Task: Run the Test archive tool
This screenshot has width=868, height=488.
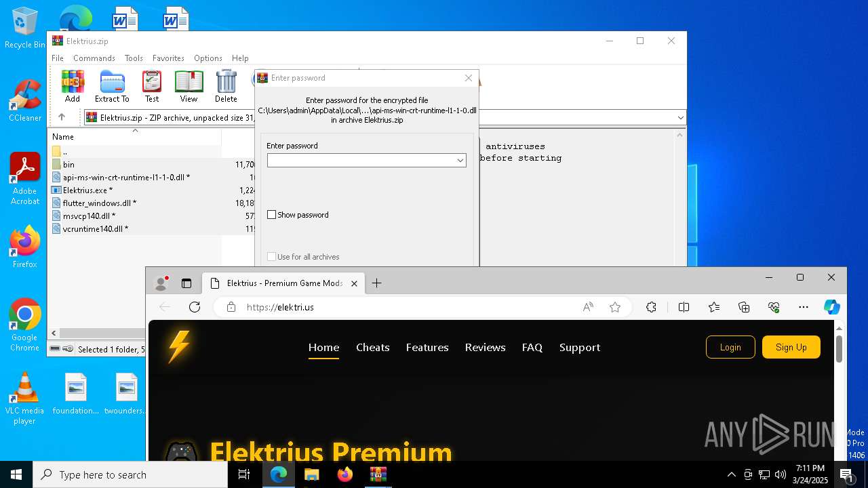Action: [x=152, y=86]
